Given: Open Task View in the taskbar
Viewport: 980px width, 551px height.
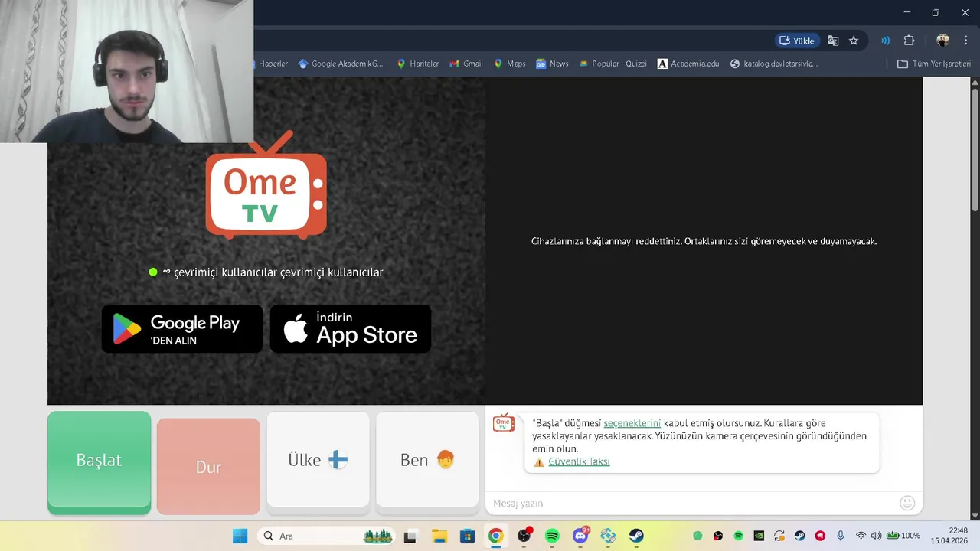Looking at the screenshot, I should [410, 536].
